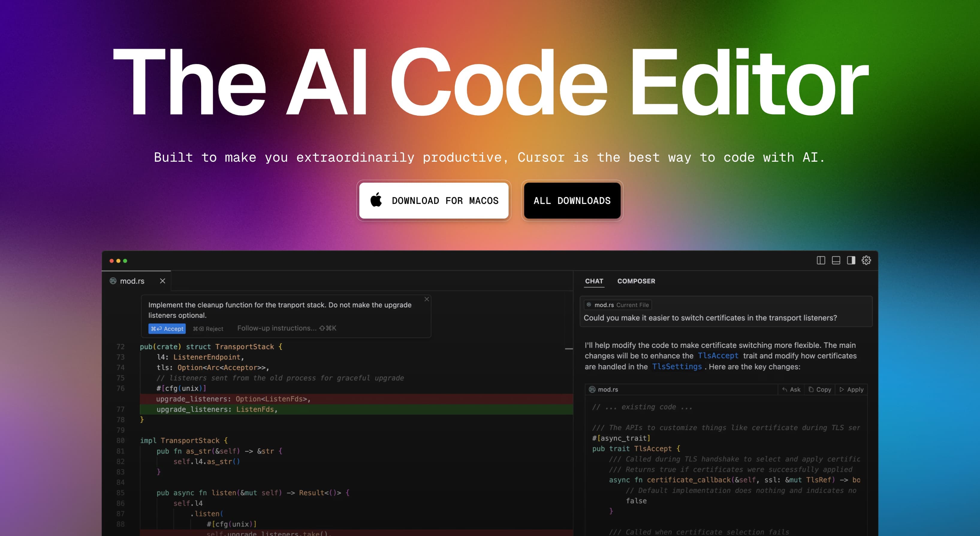Viewport: 980px width, 536px height.
Task: Click the yellow window minimize dot
Action: pos(118,261)
